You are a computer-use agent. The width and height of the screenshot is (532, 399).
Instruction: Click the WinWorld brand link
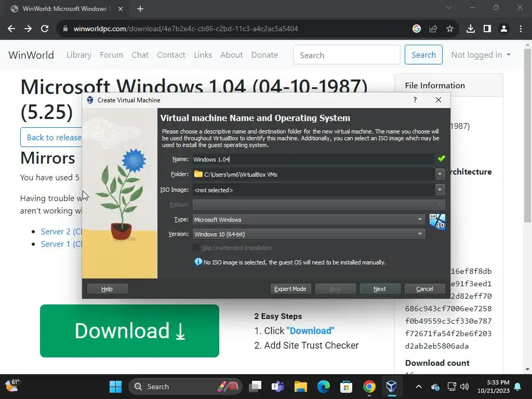coord(31,55)
